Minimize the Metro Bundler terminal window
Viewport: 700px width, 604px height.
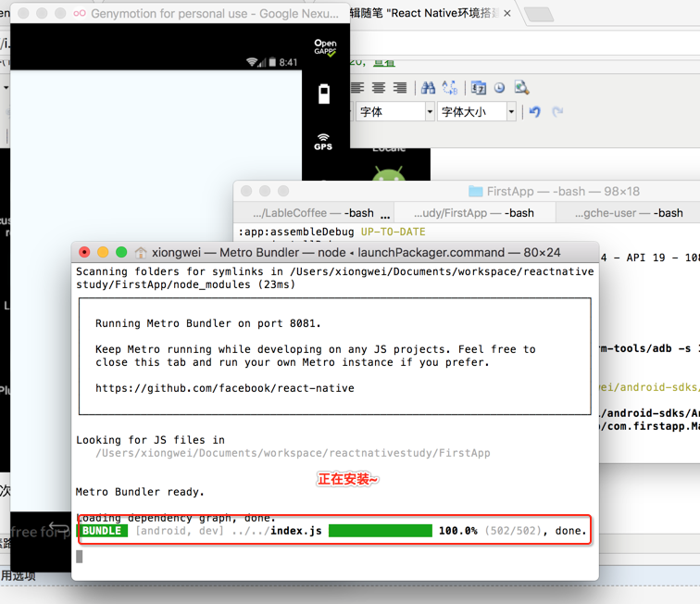click(103, 252)
